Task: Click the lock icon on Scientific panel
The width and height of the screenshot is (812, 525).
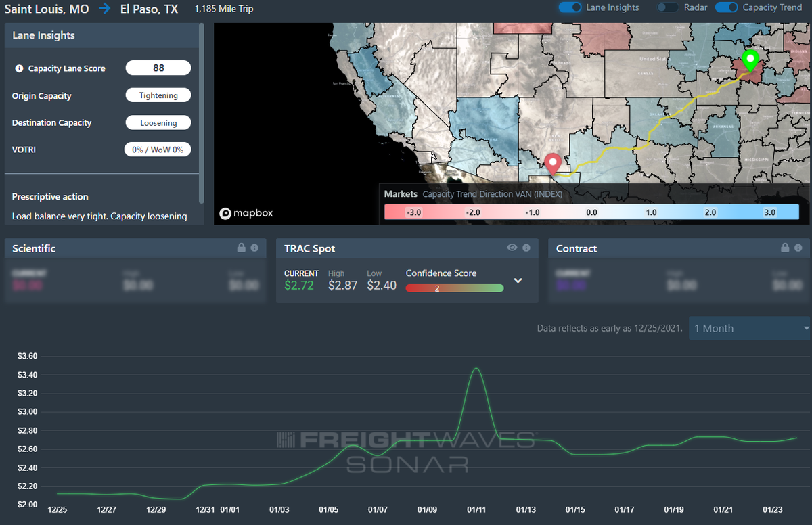Action: pos(241,248)
